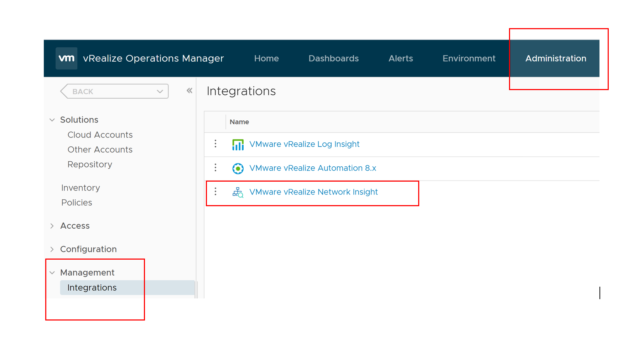The height and width of the screenshot is (349, 644).
Task: Select Integrations under Management
Action: point(128,288)
